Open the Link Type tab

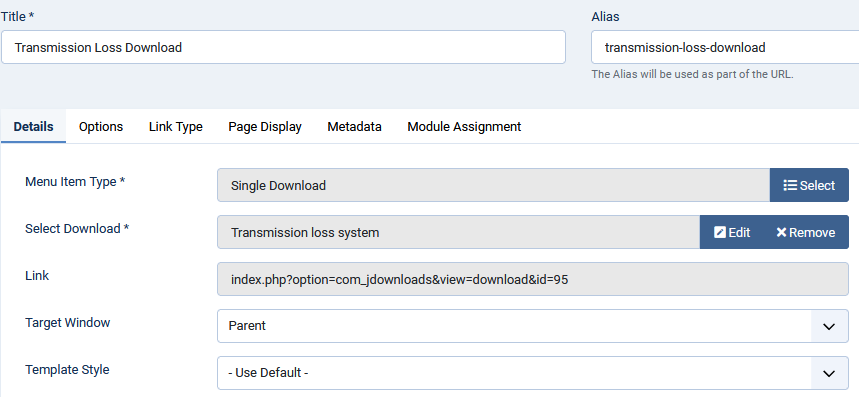coord(176,126)
